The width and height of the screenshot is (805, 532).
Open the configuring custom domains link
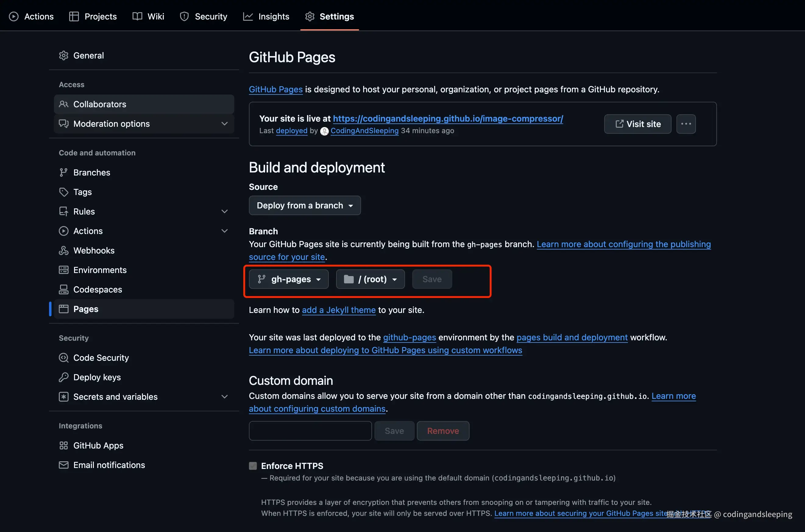pyautogui.click(x=317, y=409)
